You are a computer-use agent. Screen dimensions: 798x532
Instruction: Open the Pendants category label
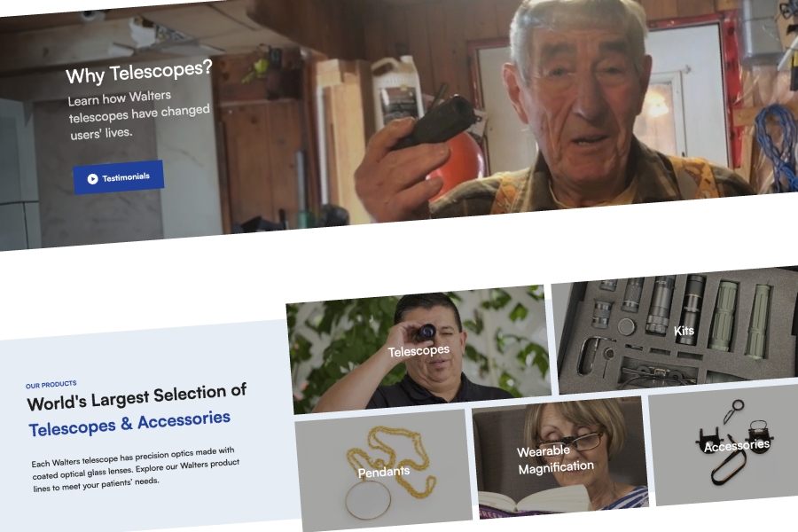[384, 472]
